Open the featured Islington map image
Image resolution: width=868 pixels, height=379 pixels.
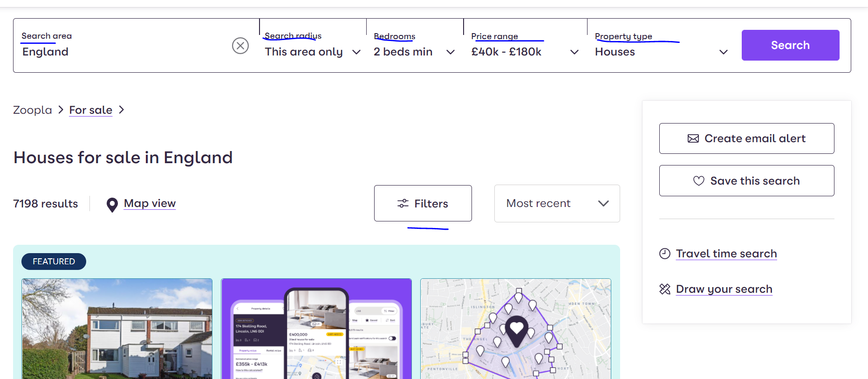pyautogui.click(x=516, y=329)
